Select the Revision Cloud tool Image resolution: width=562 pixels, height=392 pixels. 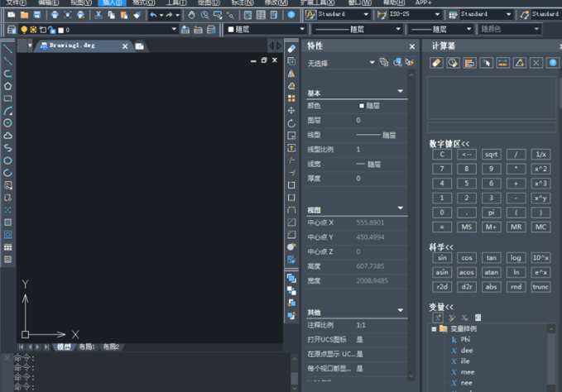pyautogui.click(x=7, y=136)
